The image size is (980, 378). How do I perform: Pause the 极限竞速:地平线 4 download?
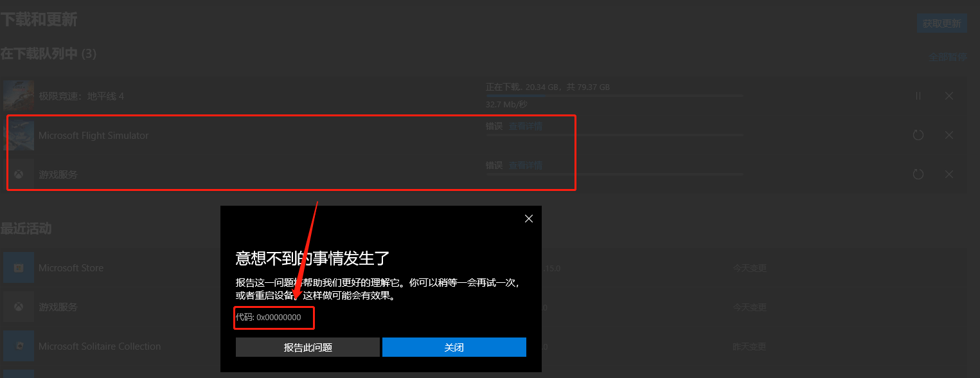[918, 96]
